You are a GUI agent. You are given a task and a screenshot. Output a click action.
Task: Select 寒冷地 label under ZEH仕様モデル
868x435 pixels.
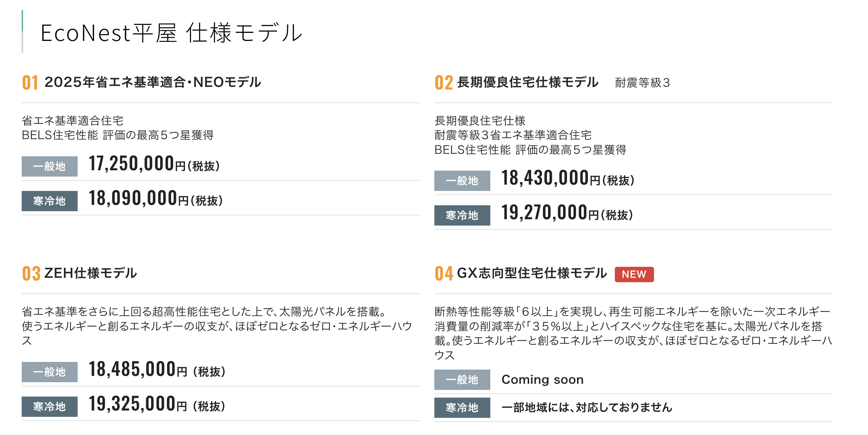click(50, 407)
